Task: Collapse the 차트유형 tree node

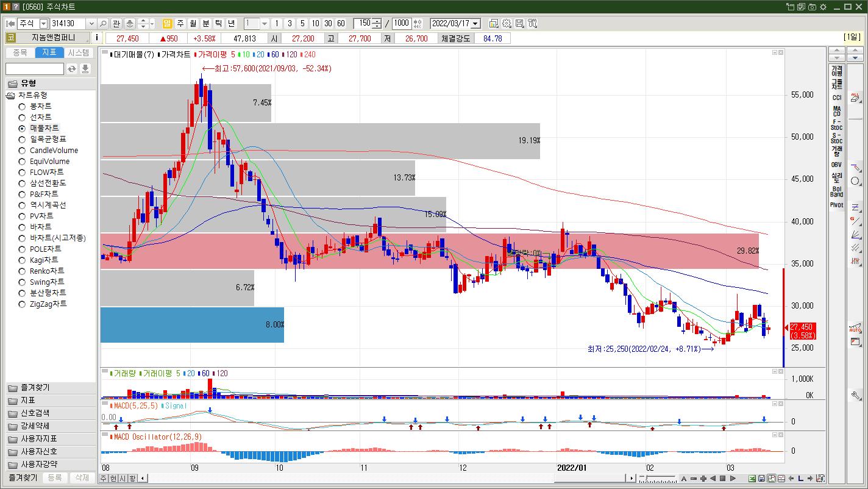Action: tap(10, 96)
